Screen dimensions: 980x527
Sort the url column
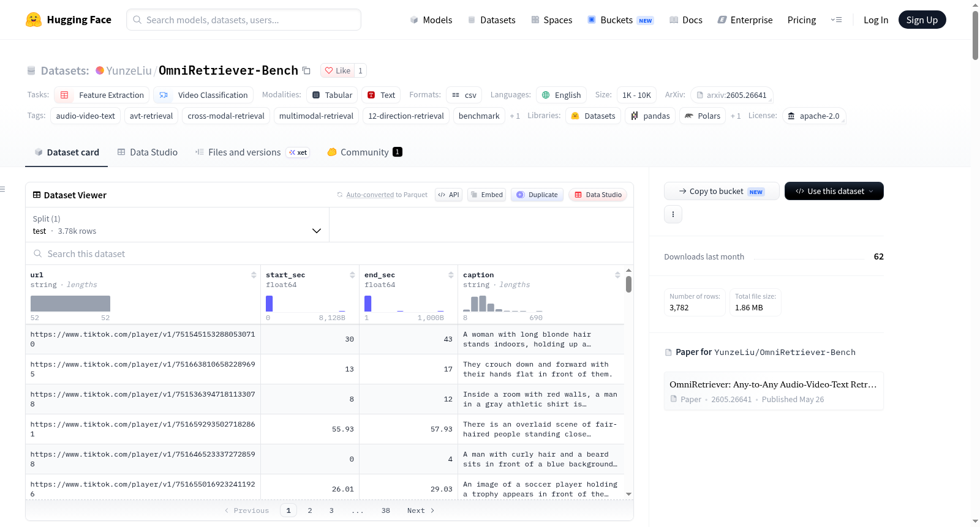point(254,275)
